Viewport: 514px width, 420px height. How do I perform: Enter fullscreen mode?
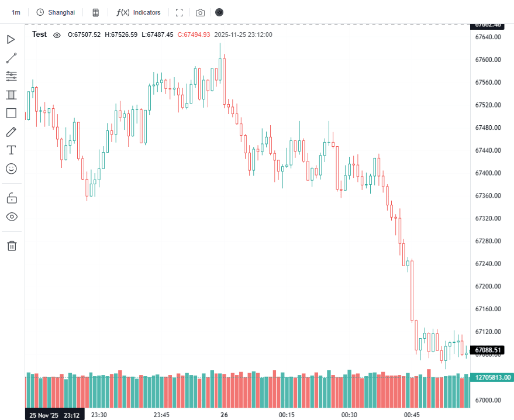coord(180,12)
